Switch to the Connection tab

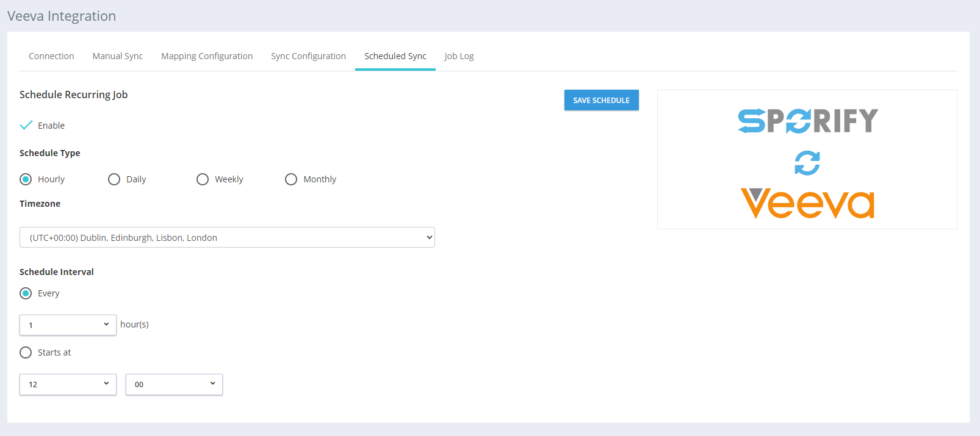pyautogui.click(x=51, y=56)
